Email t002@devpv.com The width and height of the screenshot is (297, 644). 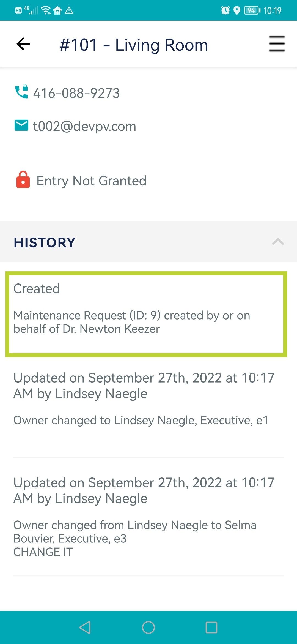click(x=84, y=126)
